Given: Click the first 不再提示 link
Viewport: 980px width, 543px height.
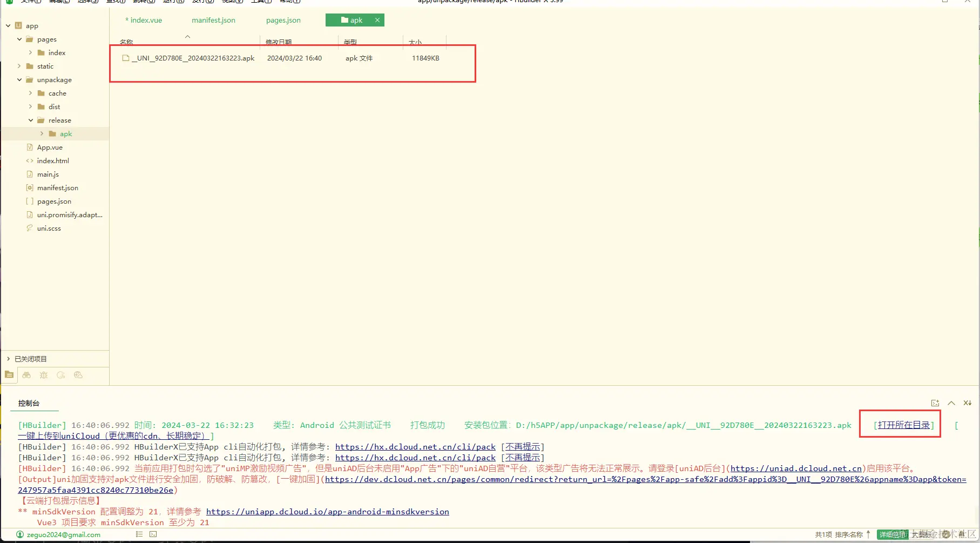Looking at the screenshot, I should click(x=523, y=447).
